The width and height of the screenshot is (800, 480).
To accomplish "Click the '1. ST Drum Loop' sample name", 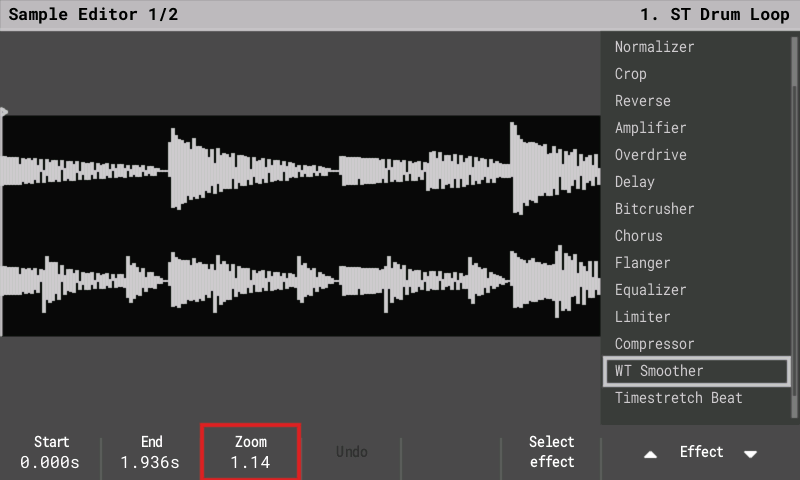I will point(715,14).
